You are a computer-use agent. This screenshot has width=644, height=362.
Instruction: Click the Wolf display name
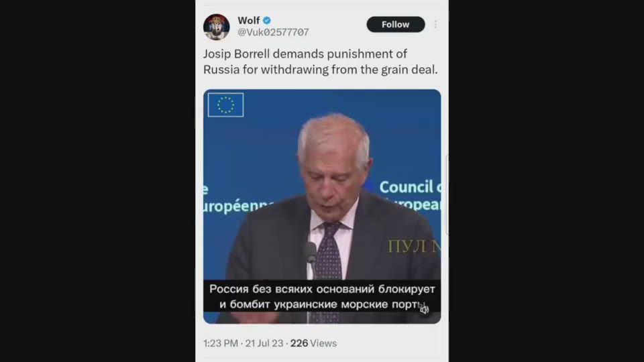click(248, 20)
